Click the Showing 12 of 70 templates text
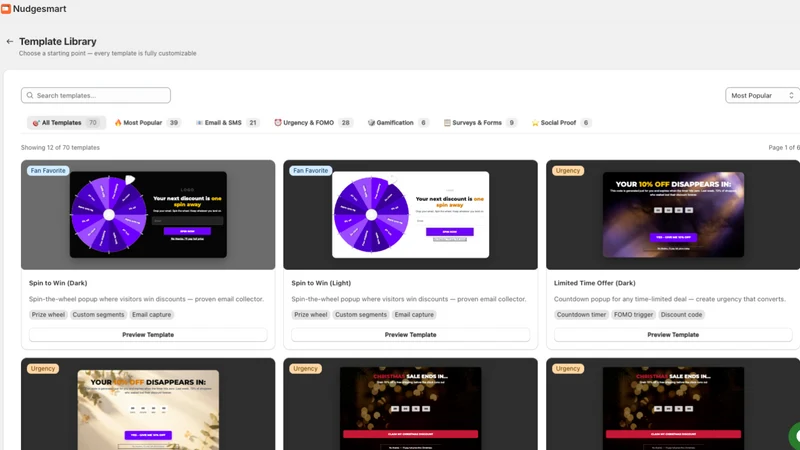The width and height of the screenshot is (800, 450). 60,147
